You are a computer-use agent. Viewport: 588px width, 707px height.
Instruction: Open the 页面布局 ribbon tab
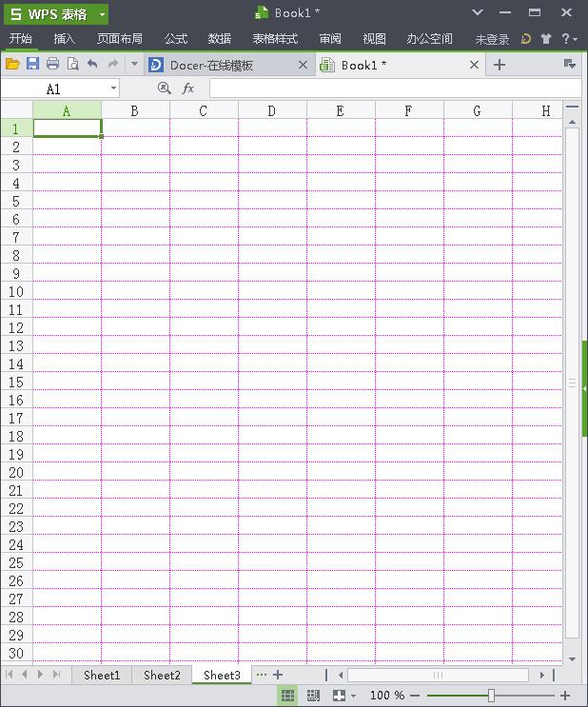click(120, 39)
